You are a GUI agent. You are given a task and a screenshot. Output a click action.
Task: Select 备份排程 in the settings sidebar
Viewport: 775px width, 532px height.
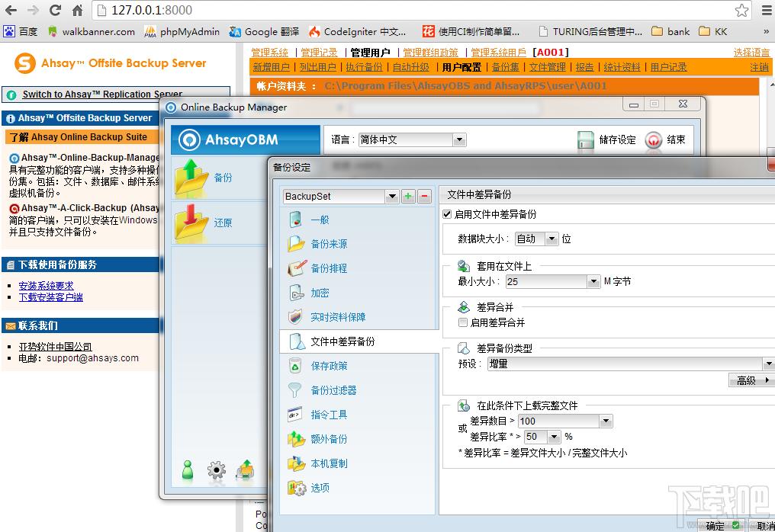(329, 268)
